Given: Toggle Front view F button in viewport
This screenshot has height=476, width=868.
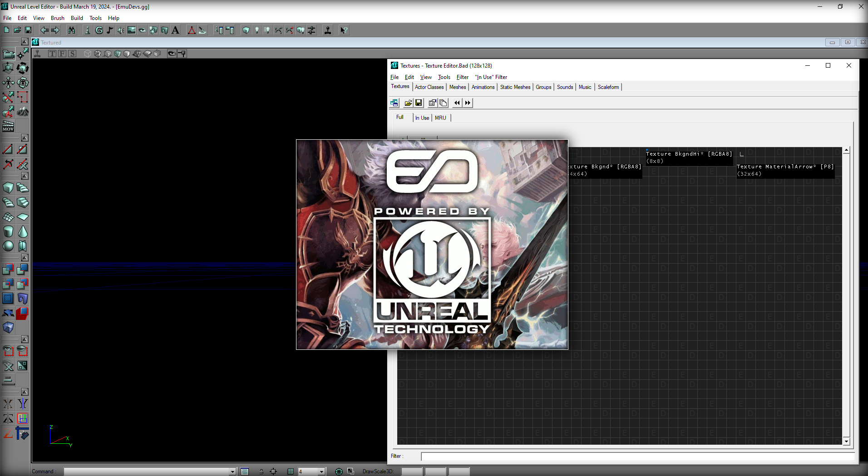Looking at the screenshot, I should [x=62, y=54].
